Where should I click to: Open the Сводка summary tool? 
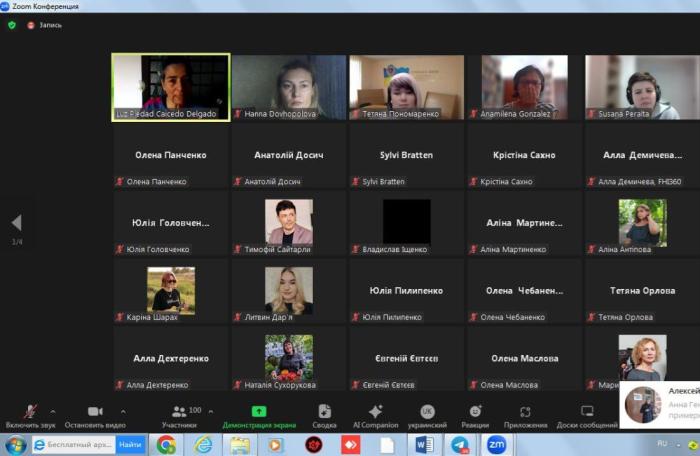coord(324,415)
